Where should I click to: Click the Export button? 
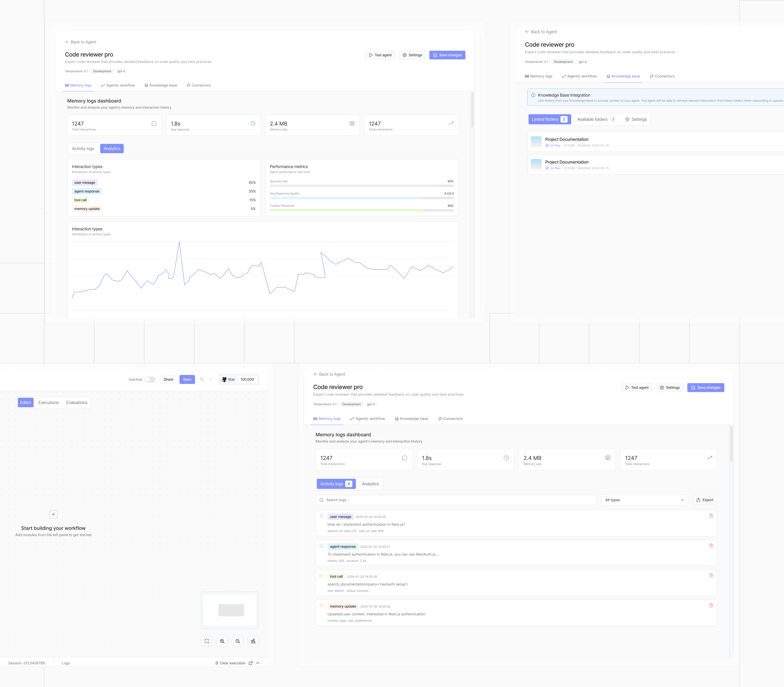coord(705,500)
